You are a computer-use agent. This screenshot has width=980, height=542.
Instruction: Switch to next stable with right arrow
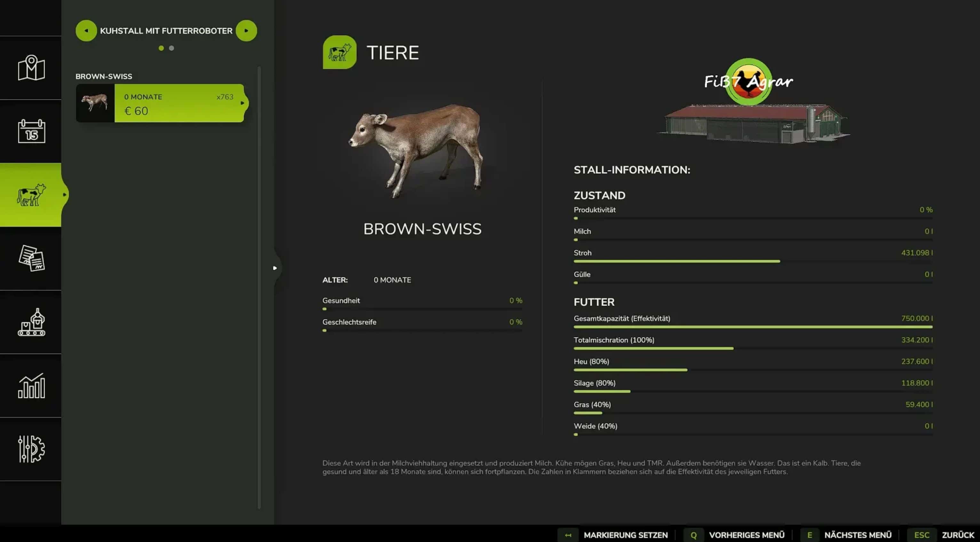click(x=246, y=31)
